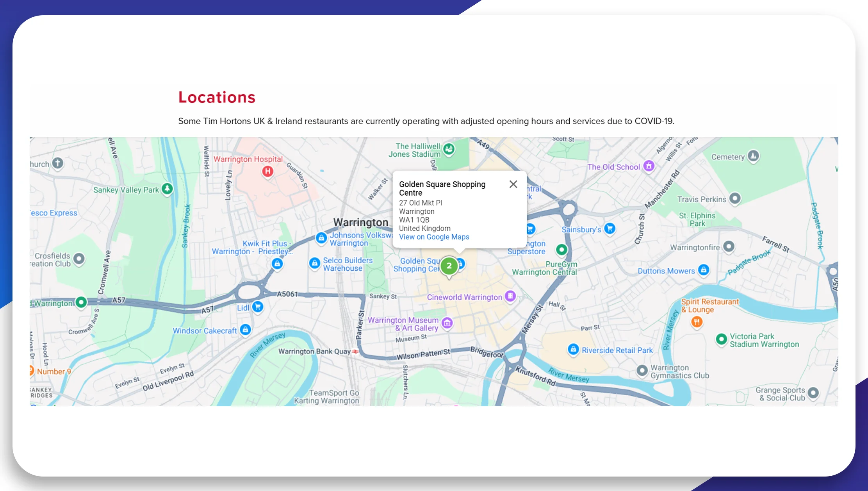868x491 pixels.
Task: Click the TeamSport Go Karting Warrington label
Action: tap(327, 397)
